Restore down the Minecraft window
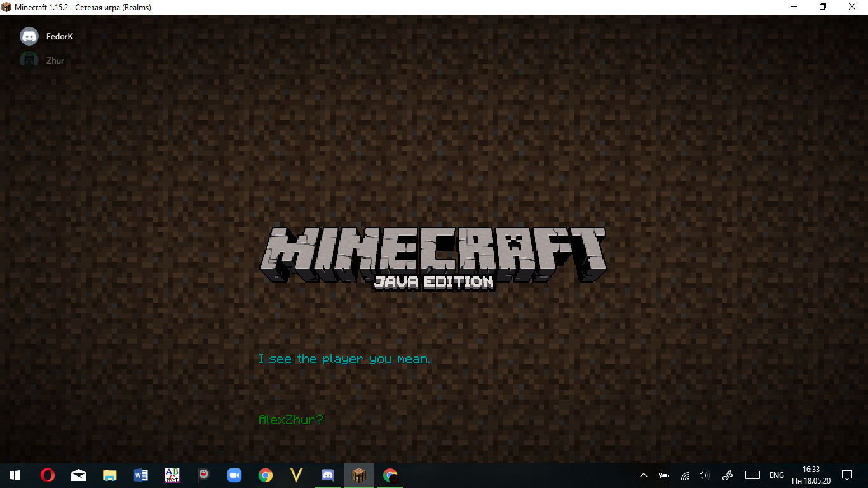 (824, 7)
